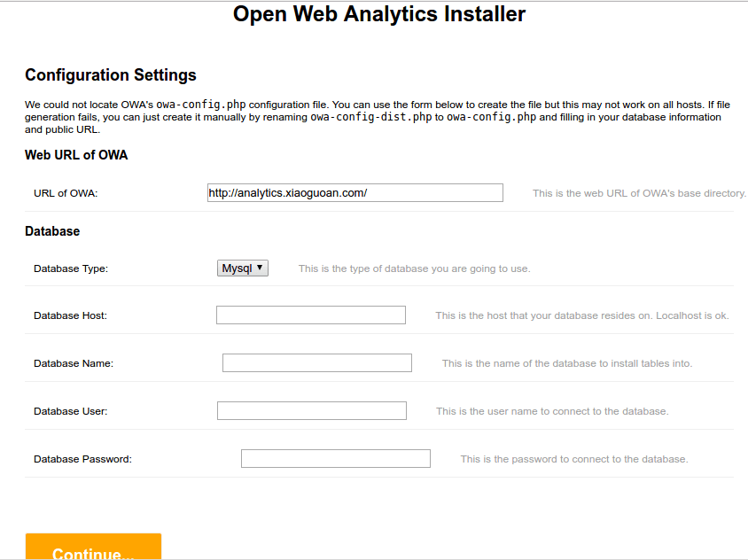Click into the Database Name field
The image size is (748, 560).
coord(316,363)
